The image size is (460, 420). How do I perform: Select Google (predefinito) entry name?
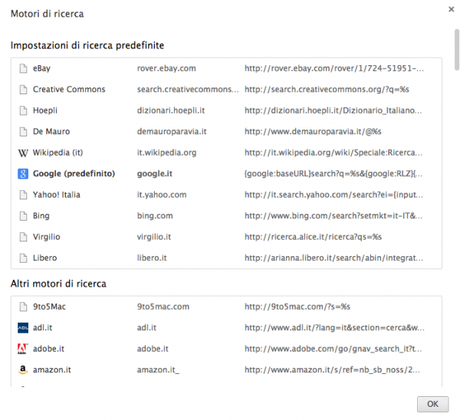click(74, 174)
